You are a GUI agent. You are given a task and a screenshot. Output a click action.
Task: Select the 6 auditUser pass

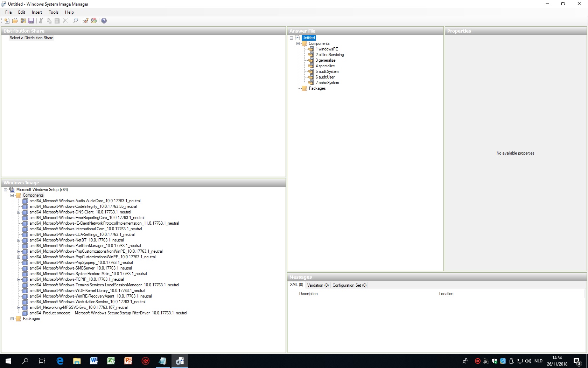point(325,77)
